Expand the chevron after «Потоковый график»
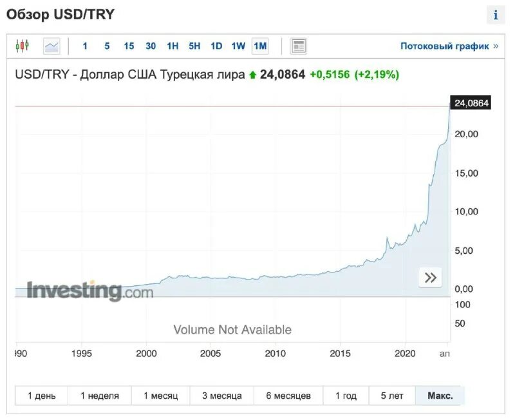 pos(496,46)
